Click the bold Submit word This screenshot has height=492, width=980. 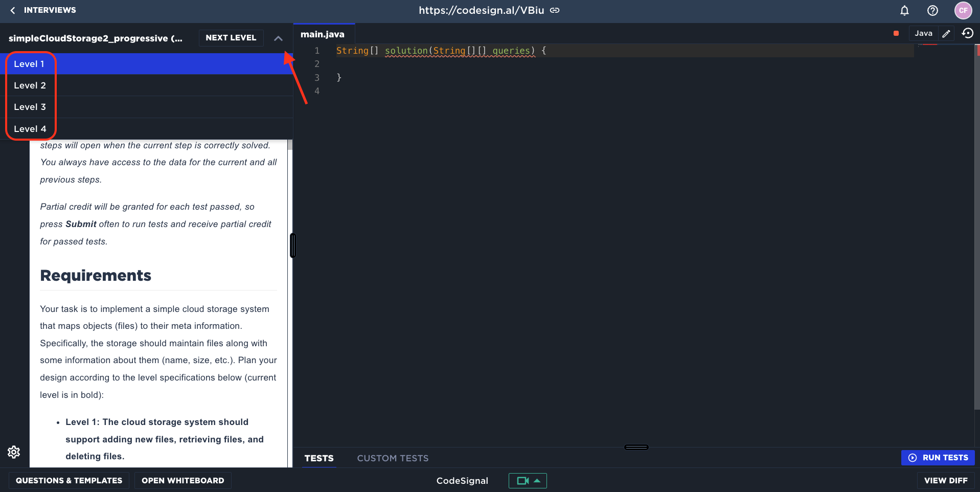point(81,224)
